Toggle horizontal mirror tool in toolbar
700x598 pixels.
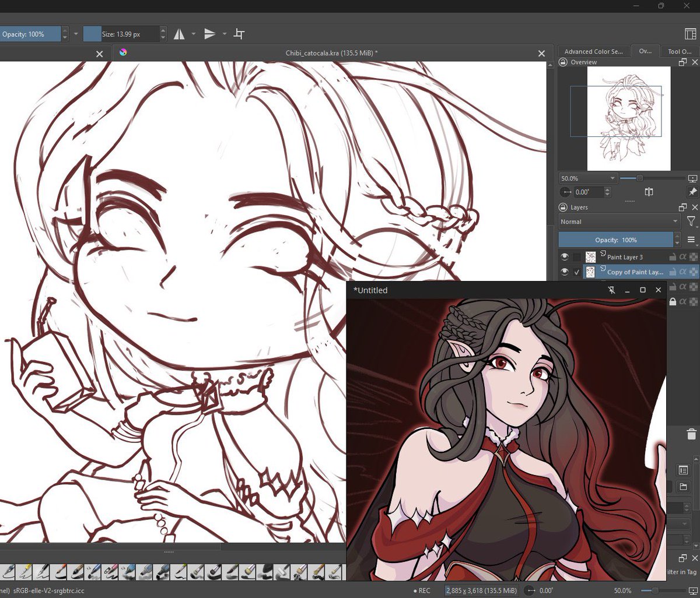pos(179,34)
